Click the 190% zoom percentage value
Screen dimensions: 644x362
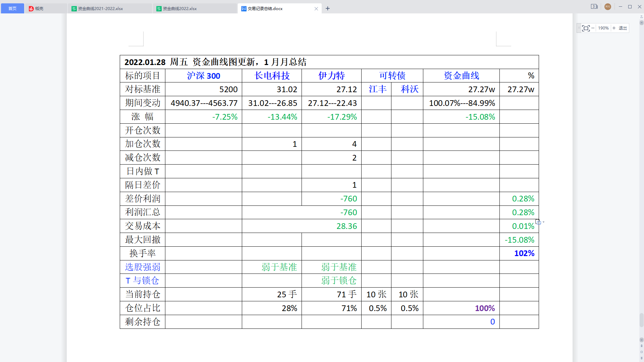[603, 28]
